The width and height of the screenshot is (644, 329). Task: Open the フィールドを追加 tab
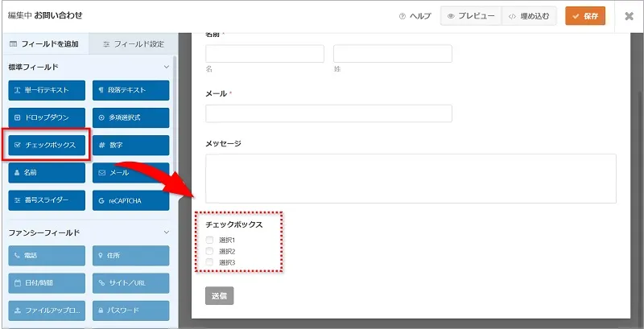click(x=44, y=43)
